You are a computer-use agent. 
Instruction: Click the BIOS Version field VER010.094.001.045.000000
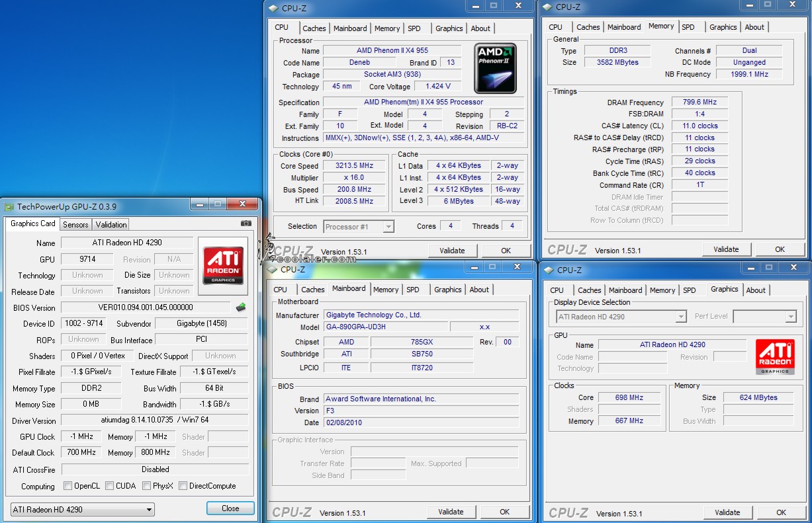coord(146,307)
